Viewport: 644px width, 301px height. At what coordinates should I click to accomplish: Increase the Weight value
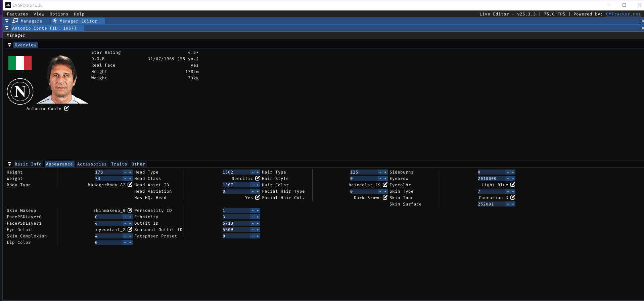[130, 179]
